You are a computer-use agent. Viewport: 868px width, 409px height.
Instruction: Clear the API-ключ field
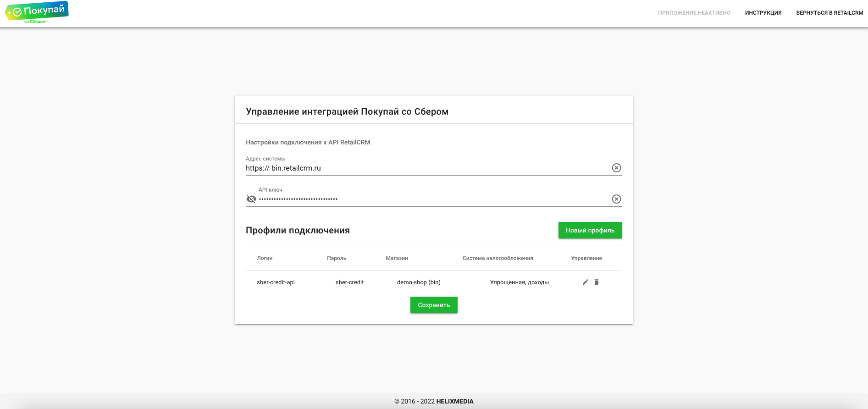[616, 199]
